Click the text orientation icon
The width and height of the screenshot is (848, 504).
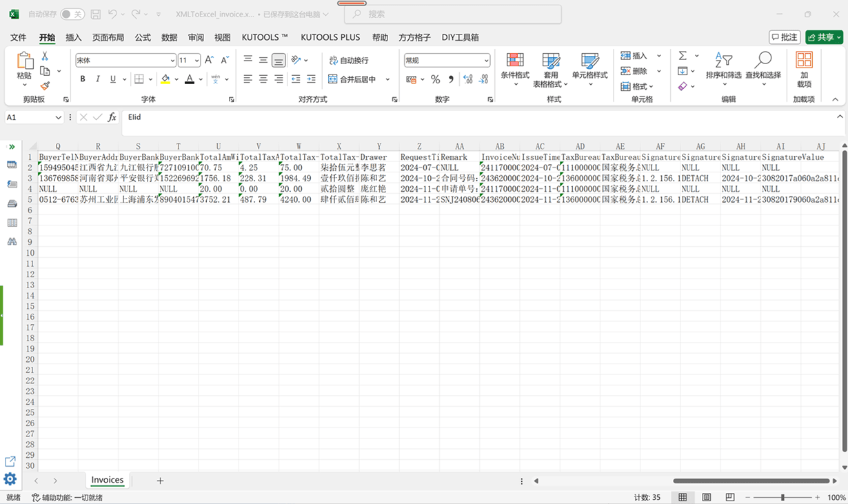click(x=296, y=60)
